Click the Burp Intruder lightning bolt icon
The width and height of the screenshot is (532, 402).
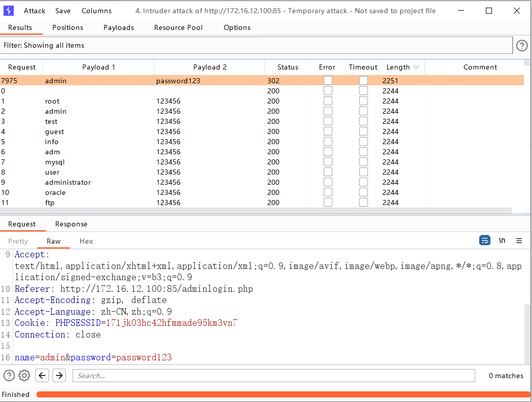[9, 11]
